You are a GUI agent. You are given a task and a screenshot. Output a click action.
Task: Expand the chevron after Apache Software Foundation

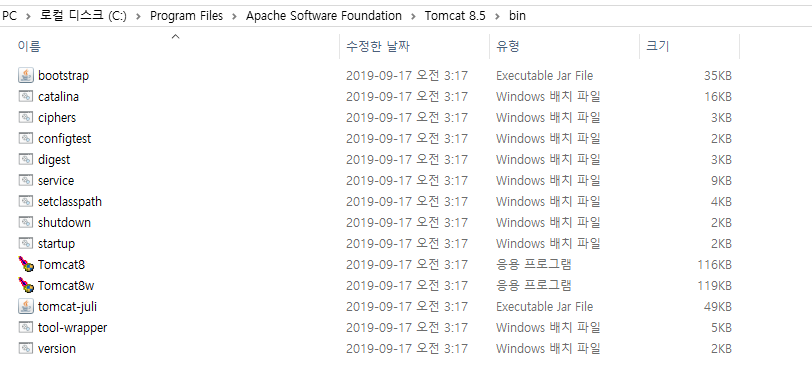pyautogui.click(x=413, y=16)
